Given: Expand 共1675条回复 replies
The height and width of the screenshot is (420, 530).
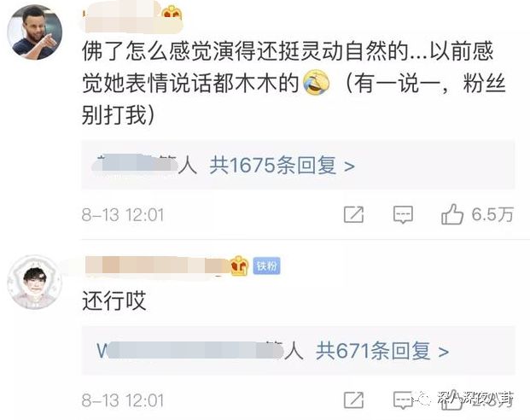Looking at the screenshot, I should click(282, 166).
